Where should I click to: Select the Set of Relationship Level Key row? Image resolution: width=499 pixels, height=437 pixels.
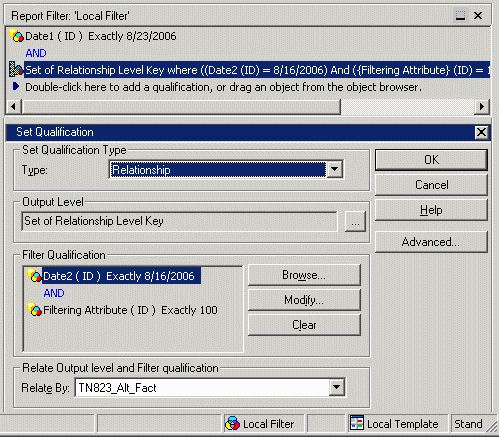[257, 70]
